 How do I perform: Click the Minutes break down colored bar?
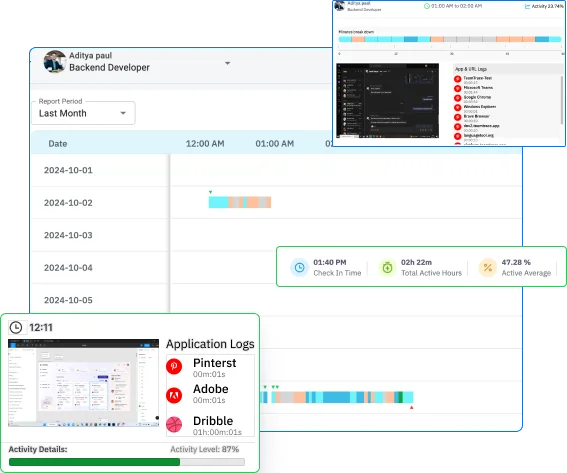point(450,39)
